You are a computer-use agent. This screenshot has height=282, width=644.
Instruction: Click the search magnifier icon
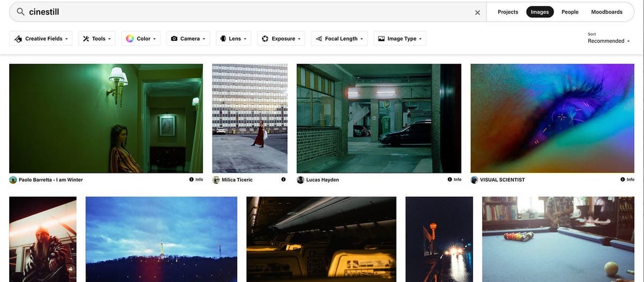[20, 12]
